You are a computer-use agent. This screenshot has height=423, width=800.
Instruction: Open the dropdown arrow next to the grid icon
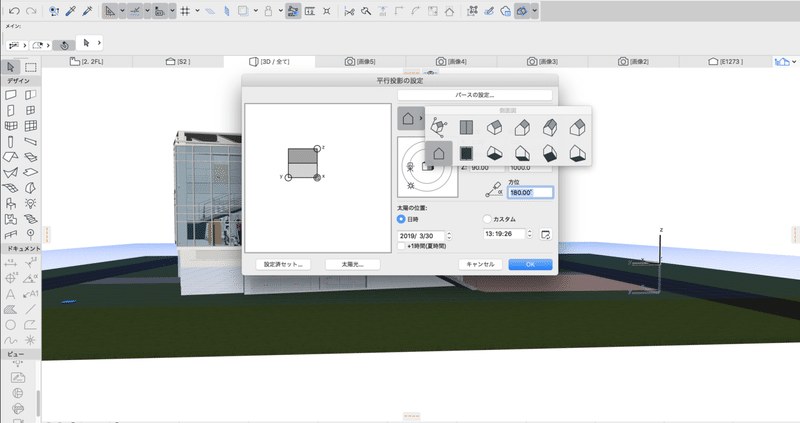pos(197,11)
